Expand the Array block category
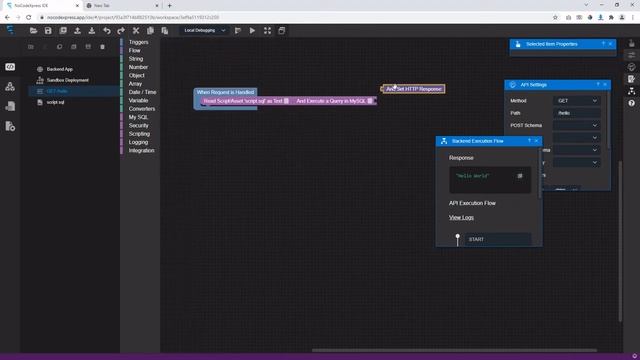Viewport: 640px width, 360px height. pos(135,84)
